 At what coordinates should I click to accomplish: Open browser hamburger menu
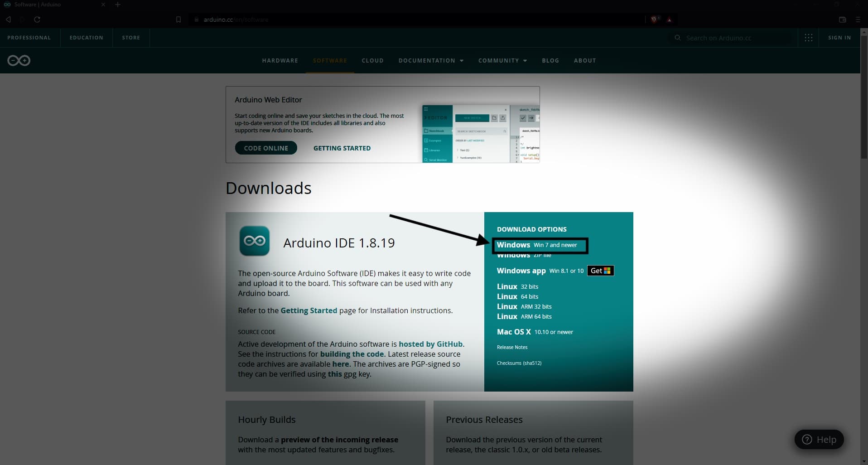tap(858, 19)
